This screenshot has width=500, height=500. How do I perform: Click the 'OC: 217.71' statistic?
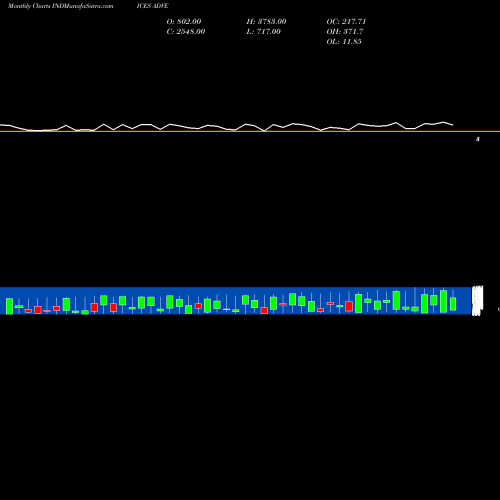pos(346,21)
